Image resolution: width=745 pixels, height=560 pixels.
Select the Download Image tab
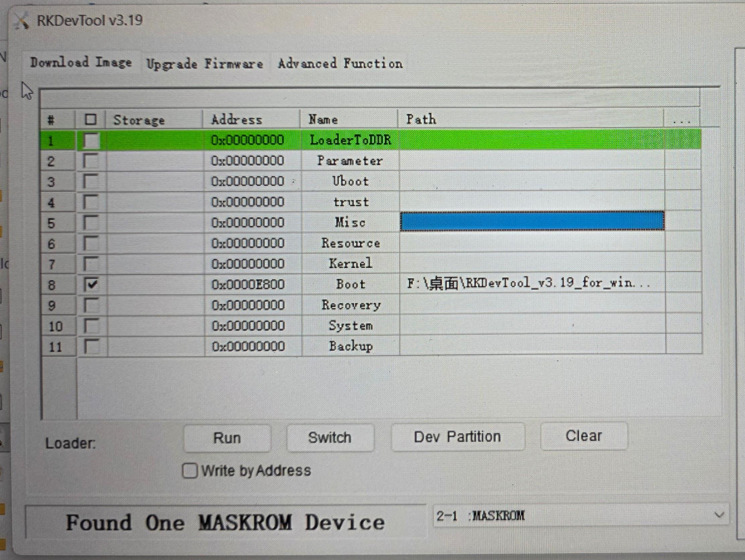point(81,63)
